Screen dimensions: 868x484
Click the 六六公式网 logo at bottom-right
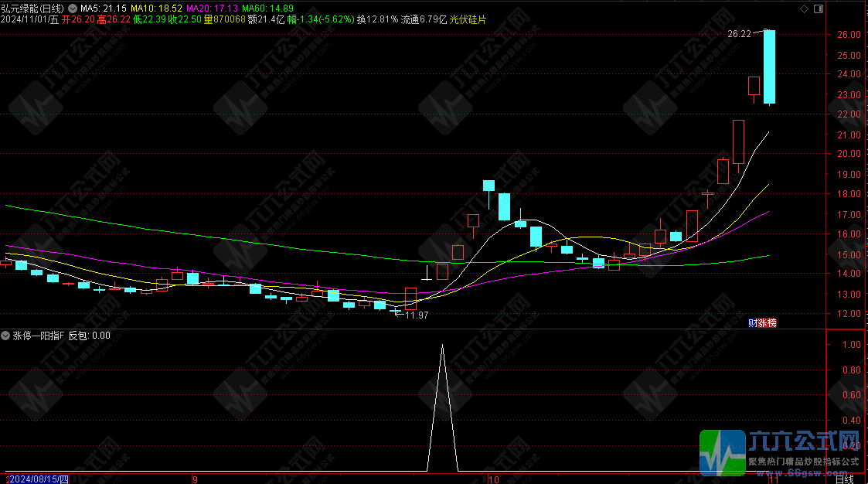(x=781, y=451)
